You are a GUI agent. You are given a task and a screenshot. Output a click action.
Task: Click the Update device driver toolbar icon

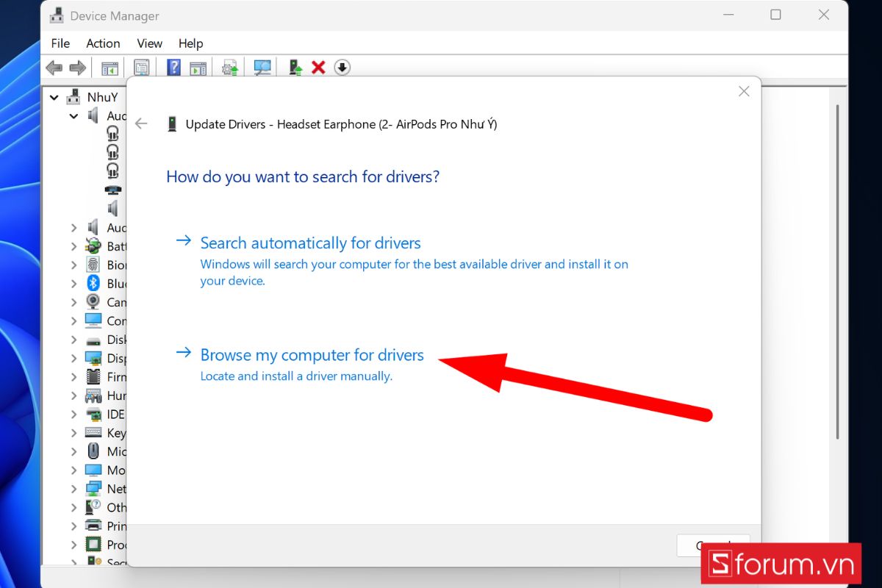click(x=295, y=68)
